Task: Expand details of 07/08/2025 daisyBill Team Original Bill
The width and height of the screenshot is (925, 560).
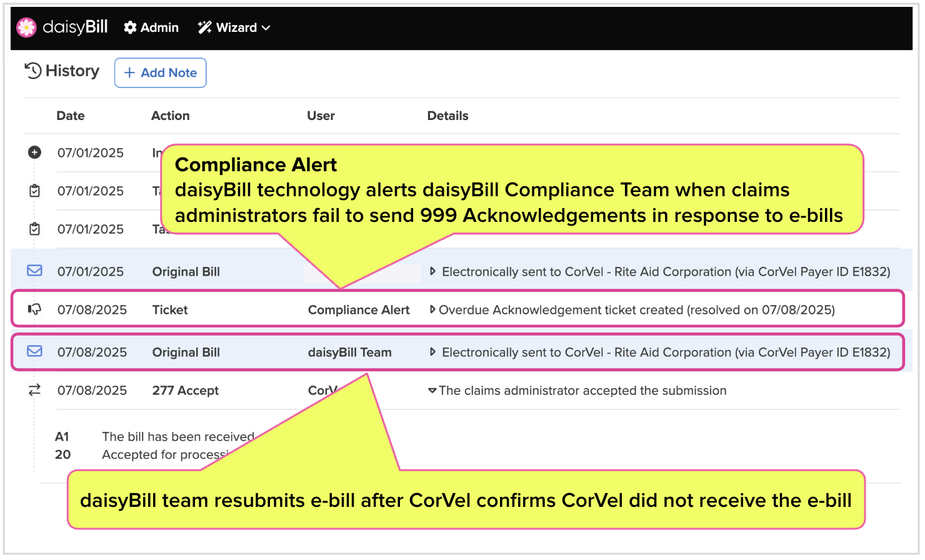Action: point(432,352)
